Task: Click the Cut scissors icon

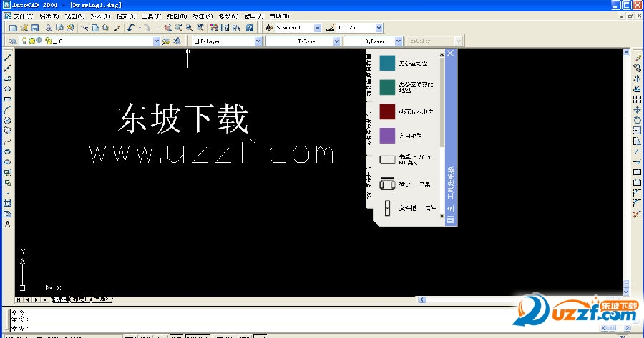Action: 84,28
